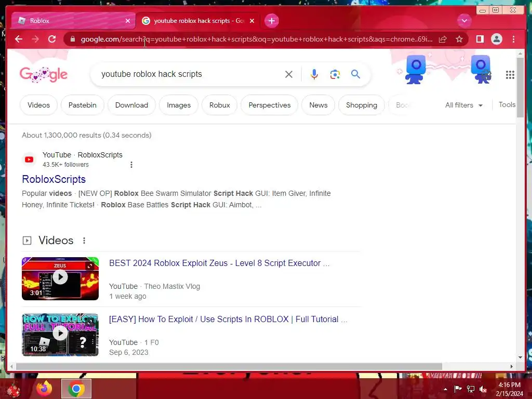This screenshot has height=399, width=532.
Task: Open the Action Center flag icon in the tray
Action: coord(458,389)
